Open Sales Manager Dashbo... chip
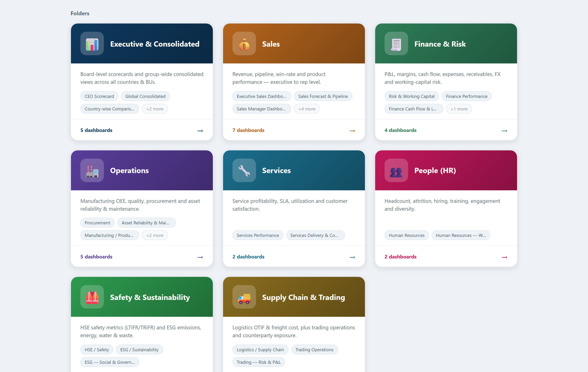This screenshot has height=372, width=588. pos(262,109)
